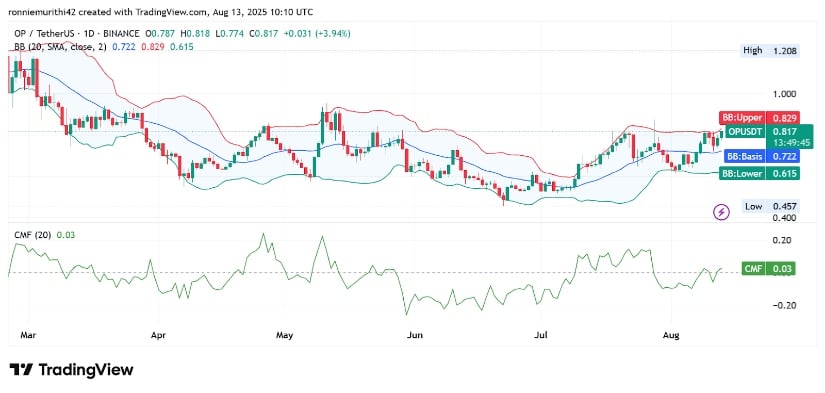Click the TradingView logo at bottom left

point(72,369)
